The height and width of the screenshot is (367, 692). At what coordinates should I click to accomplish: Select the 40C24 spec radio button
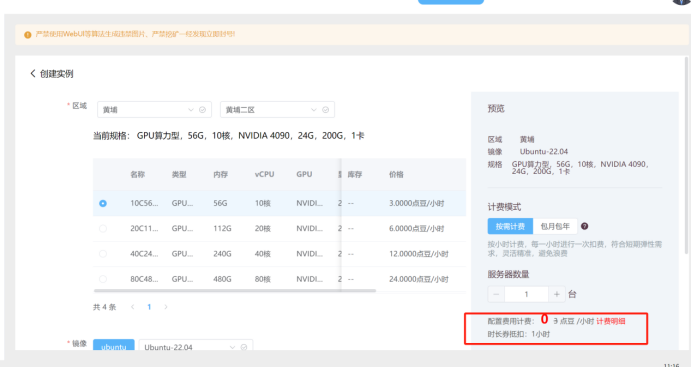pos(103,254)
